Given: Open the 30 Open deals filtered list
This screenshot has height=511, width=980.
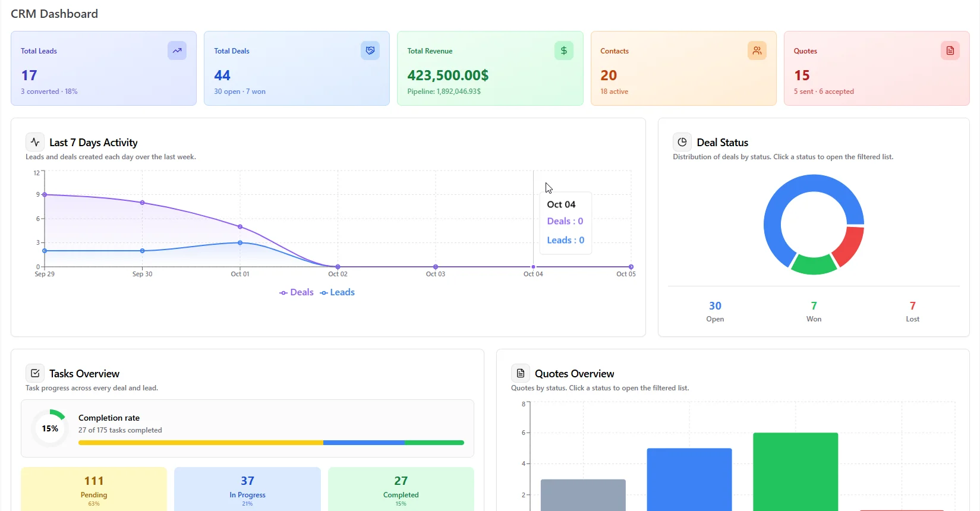Looking at the screenshot, I should click(715, 311).
